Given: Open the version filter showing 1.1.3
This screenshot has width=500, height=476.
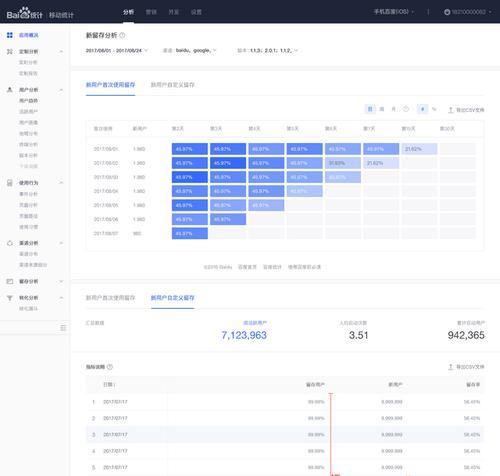Looking at the screenshot, I should tap(267, 51).
